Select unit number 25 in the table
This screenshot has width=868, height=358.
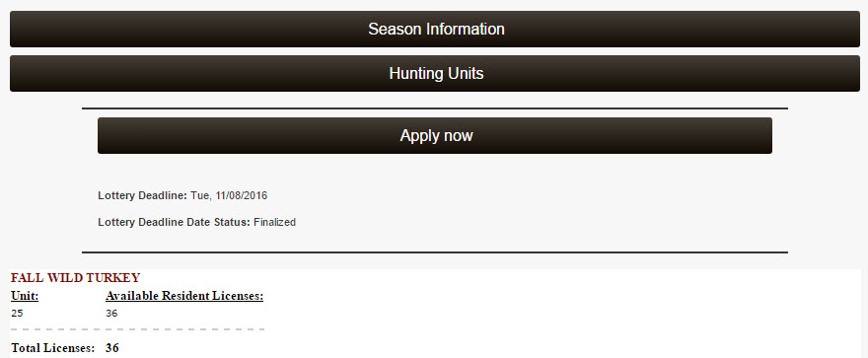(x=17, y=314)
